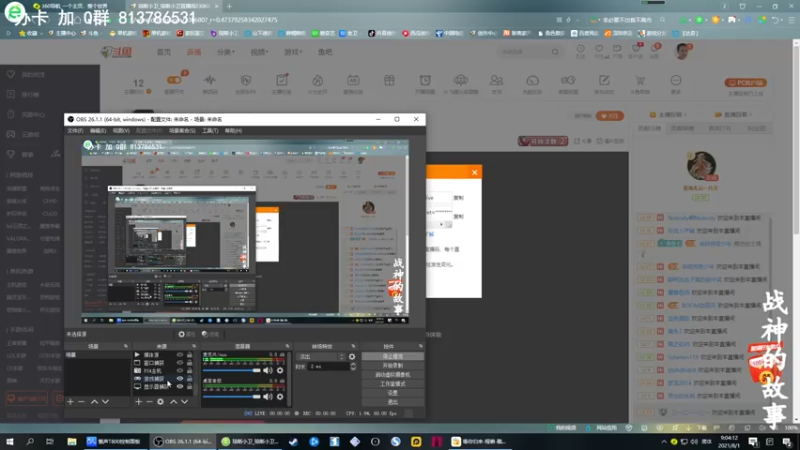Lock the game capture (游戏捕获) source
Screen dimensions: 800x450
tap(189, 379)
